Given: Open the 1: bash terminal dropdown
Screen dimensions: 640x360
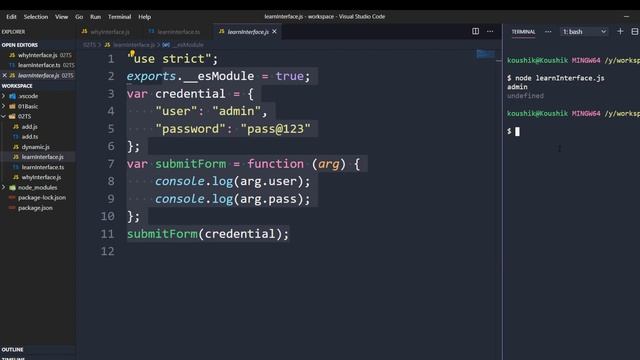Looking at the screenshot, I should click(584, 31).
